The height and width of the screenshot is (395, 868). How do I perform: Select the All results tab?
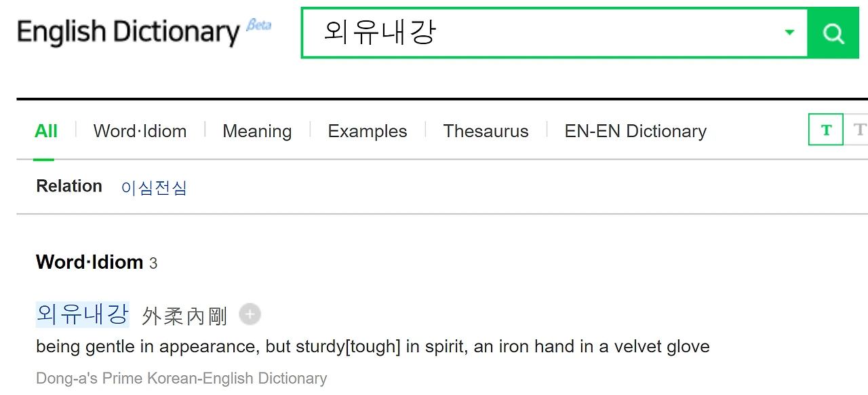click(45, 131)
